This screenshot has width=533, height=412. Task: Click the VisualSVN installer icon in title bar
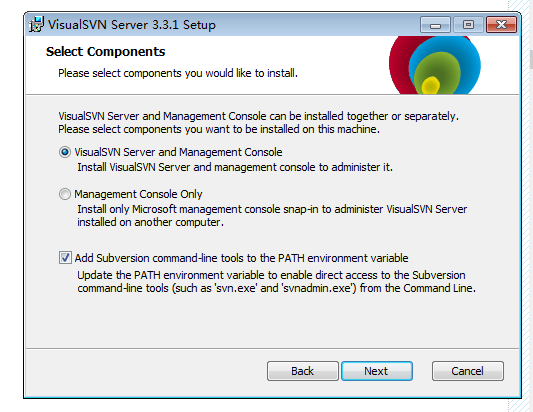[x=36, y=24]
